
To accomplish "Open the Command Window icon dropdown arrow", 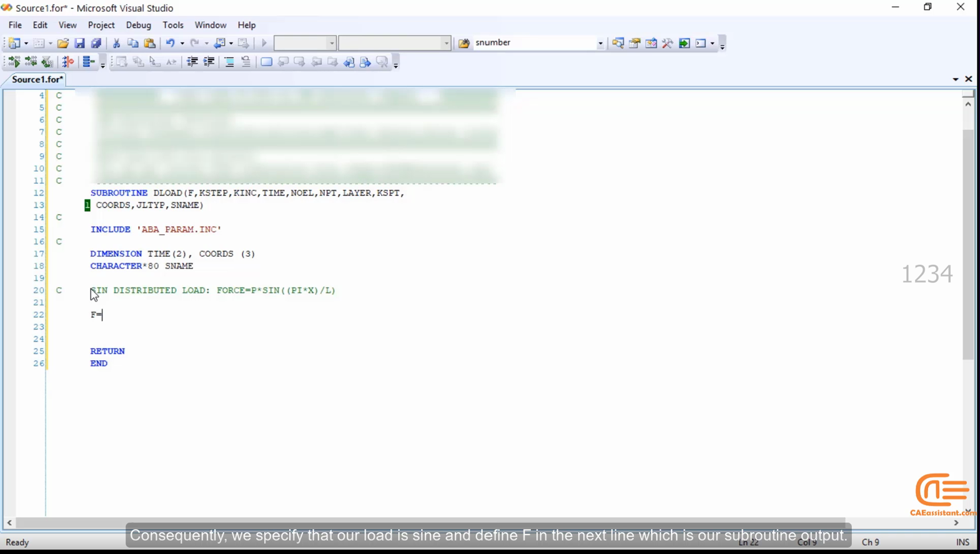I will click(x=712, y=44).
